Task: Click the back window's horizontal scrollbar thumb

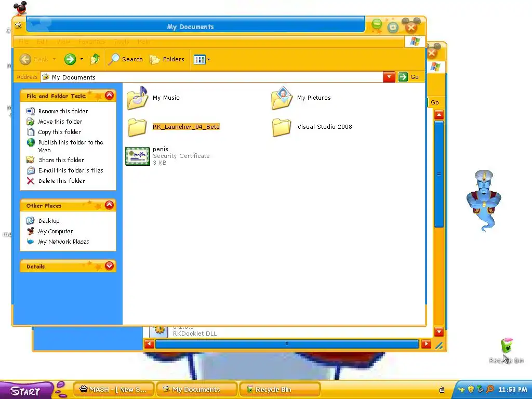Action: (287, 344)
